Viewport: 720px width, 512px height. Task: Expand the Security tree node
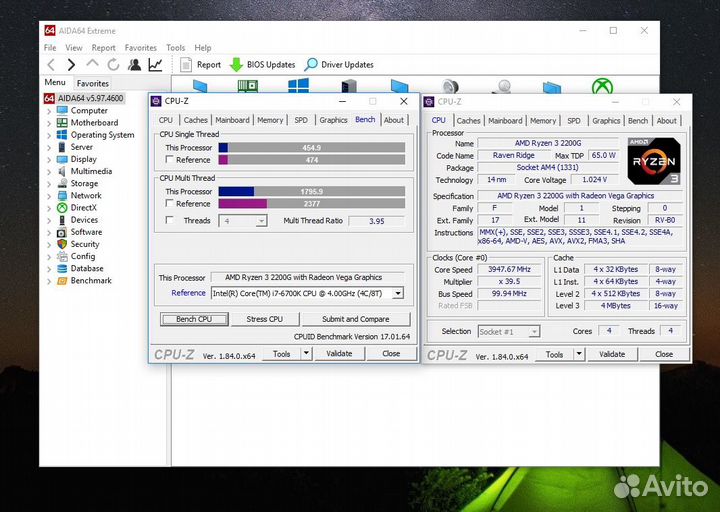[49, 245]
